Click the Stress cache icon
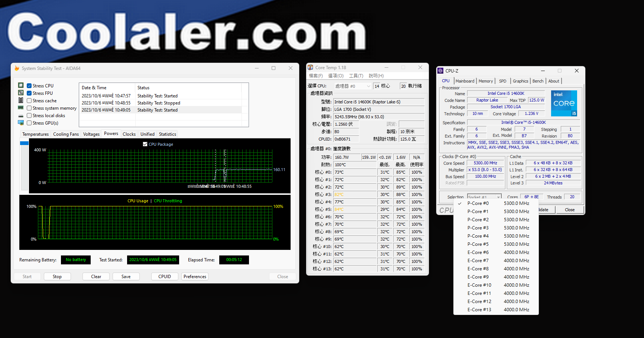This screenshot has height=338, width=644. click(21, 100)
